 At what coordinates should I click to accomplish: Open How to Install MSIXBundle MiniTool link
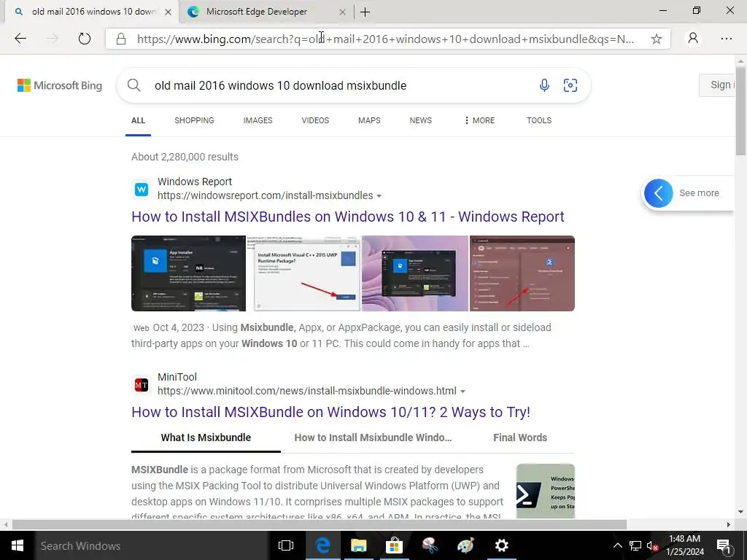point(330,412)
